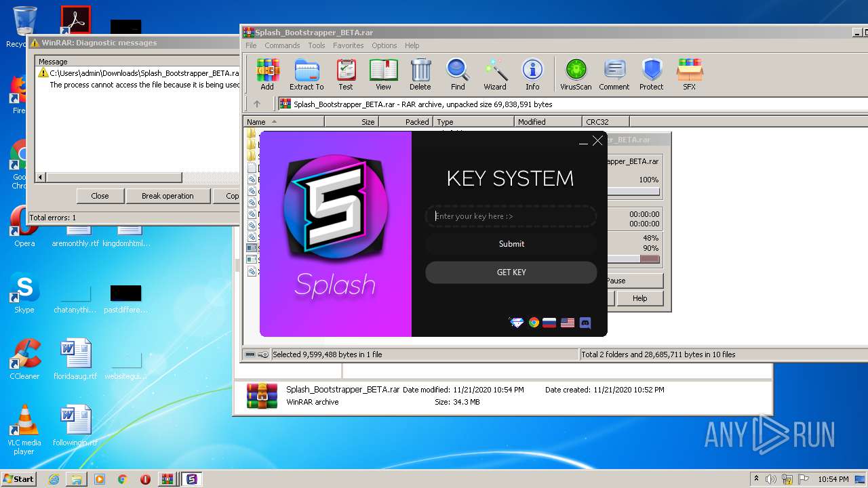Screen dimensions: 868x488
Task: Click Close in Diagnostic messages dialog
Action: [100, 196]
